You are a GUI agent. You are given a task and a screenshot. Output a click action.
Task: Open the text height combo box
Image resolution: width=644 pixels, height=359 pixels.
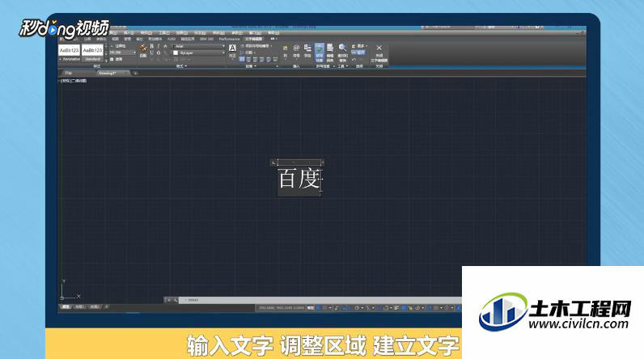(x=122, y=53)
